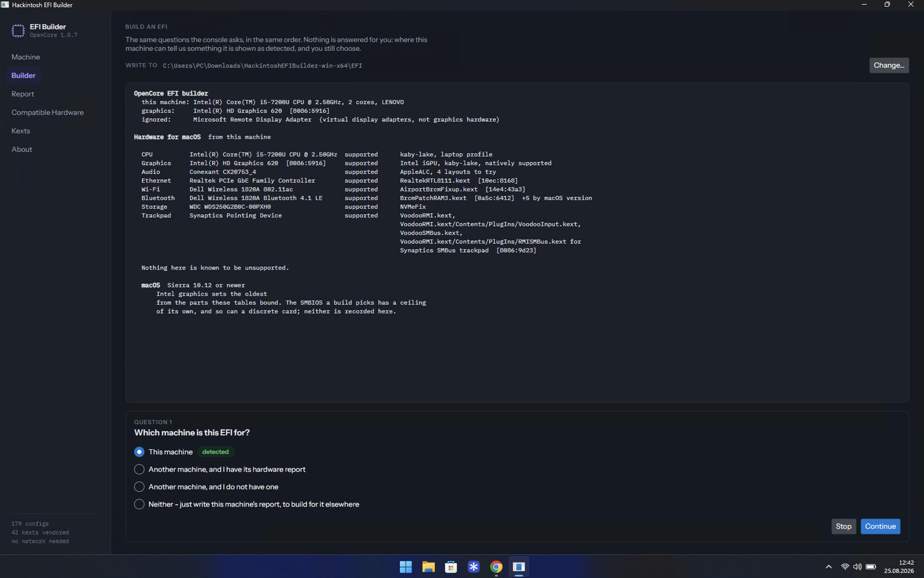
Task: Click the 'Sierra 10.12 or newer' macOS line
Action: coord(206,285)
